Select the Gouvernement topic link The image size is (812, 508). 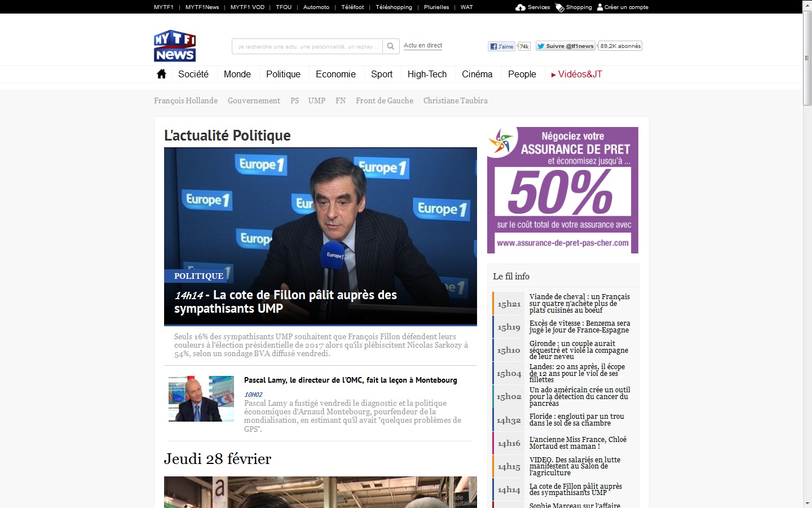[254, 100]
